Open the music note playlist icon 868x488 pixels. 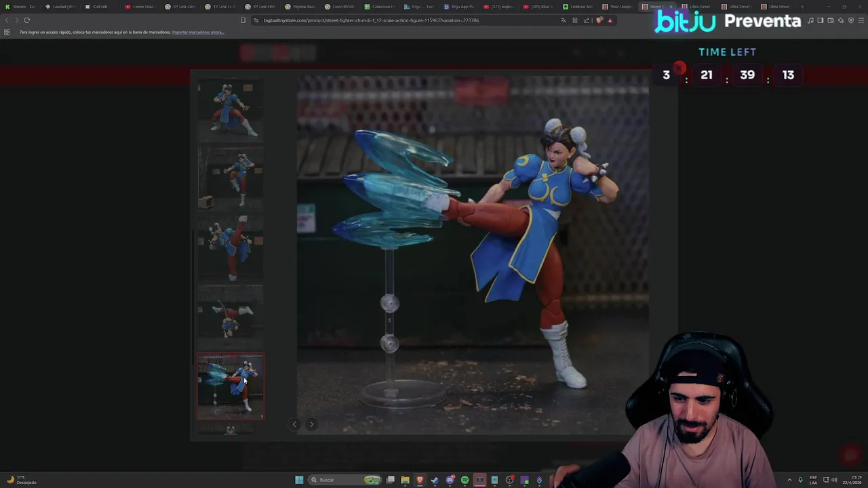tap(810, 20)
